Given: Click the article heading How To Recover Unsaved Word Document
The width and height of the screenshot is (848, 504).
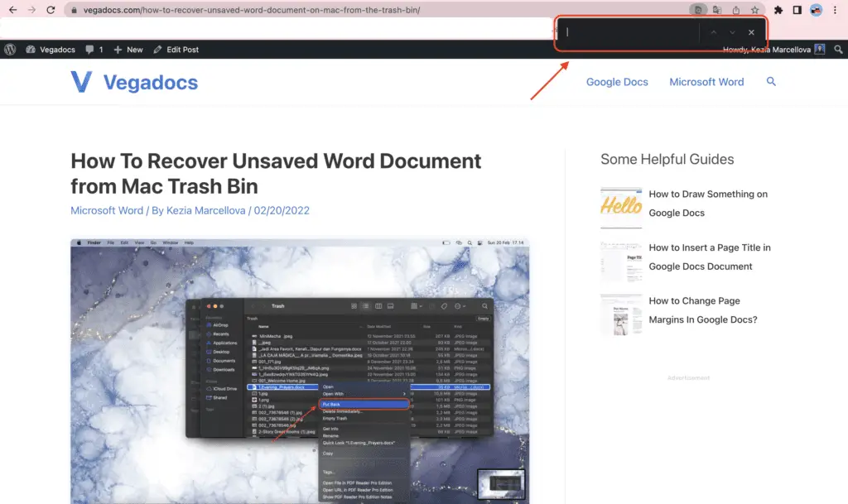Looking at the screenshot, I should click(276, 174).
